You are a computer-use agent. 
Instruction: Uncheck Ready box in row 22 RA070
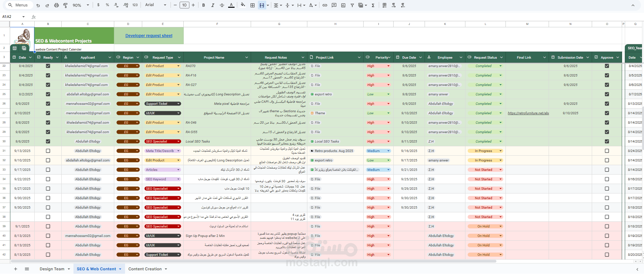[48, 66]
